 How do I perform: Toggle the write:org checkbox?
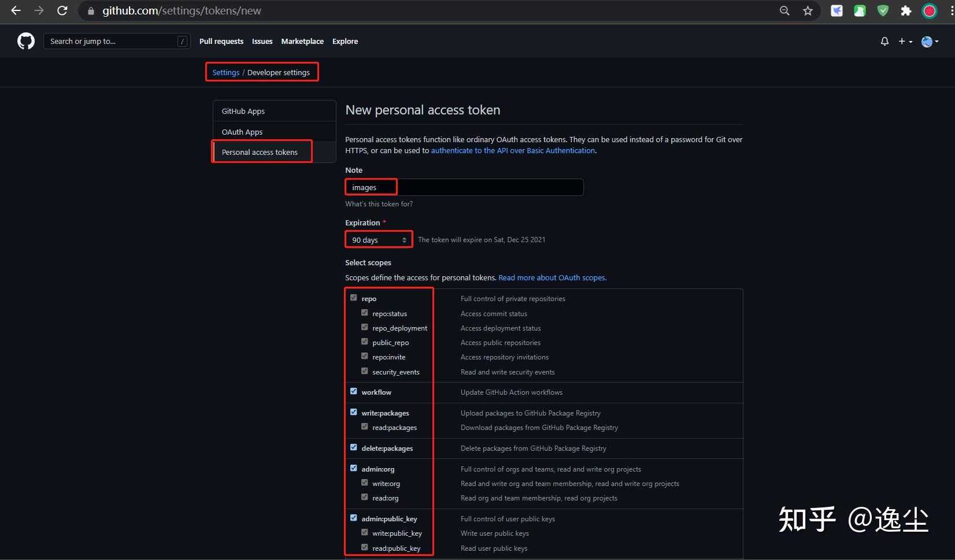[x=365, y=483]
